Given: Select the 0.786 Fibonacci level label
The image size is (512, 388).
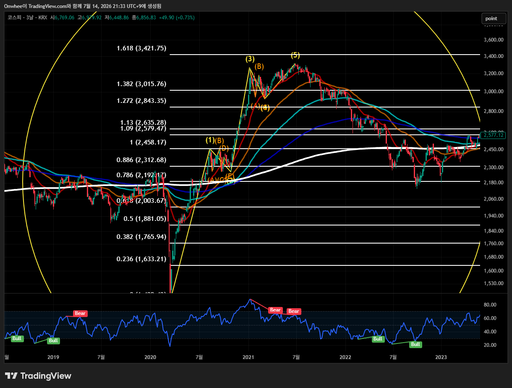Looking at the screenshot, I should tap(141, 175).
